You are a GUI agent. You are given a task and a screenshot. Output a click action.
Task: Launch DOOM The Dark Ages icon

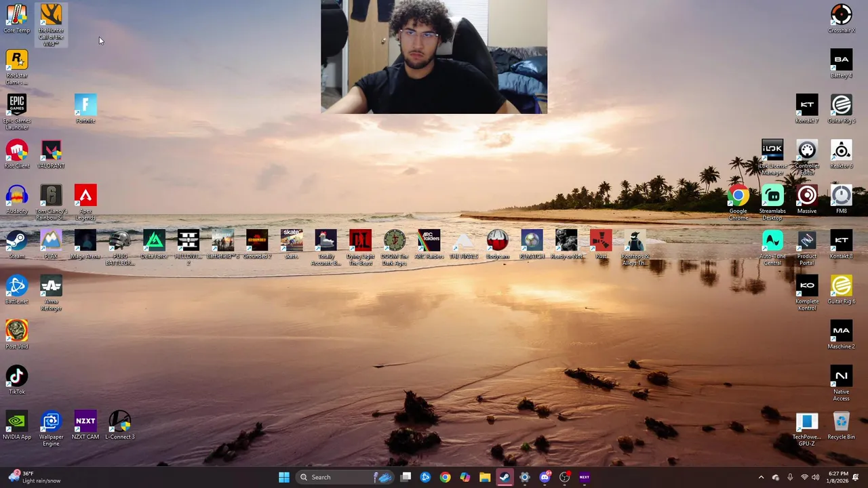click(394, 248)
